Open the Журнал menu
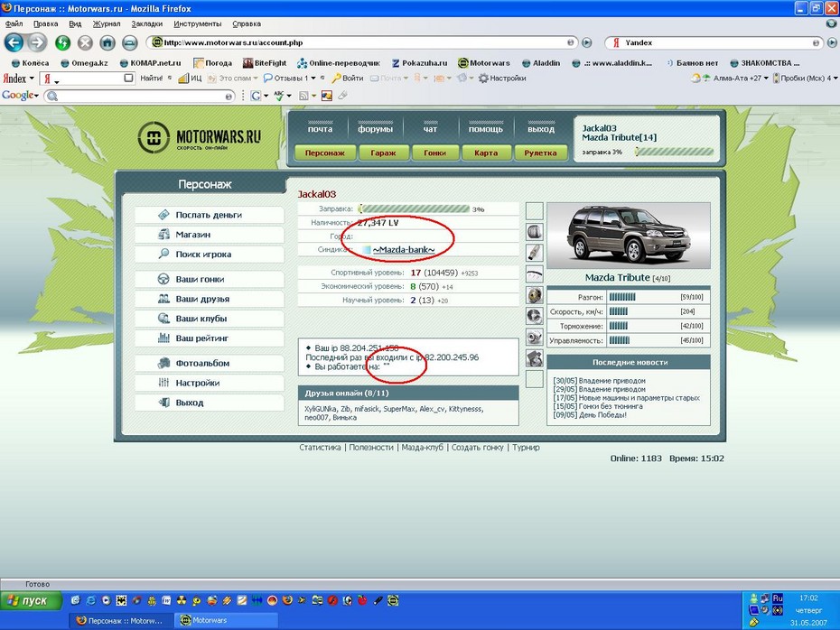Screen dimensions: 840x630 click(106, 24)
